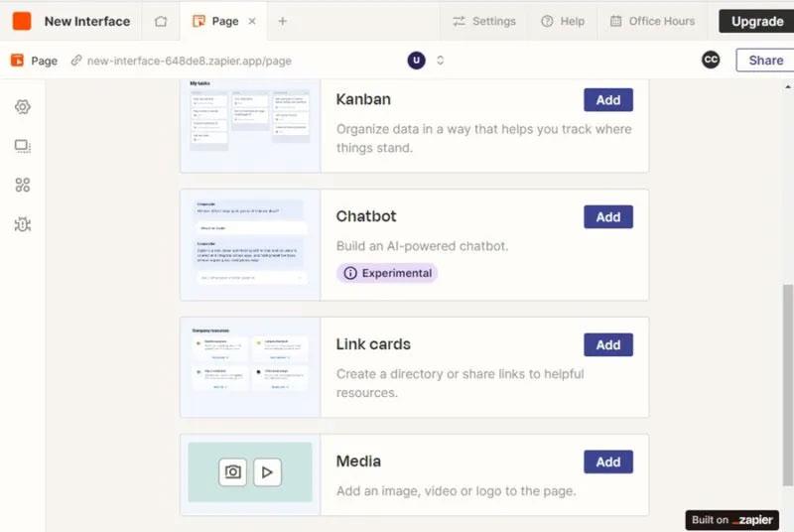The width and height of the screenshot is (794, 532).
Task: Click the scrollbar up arrow
Action: pos(788,86)
